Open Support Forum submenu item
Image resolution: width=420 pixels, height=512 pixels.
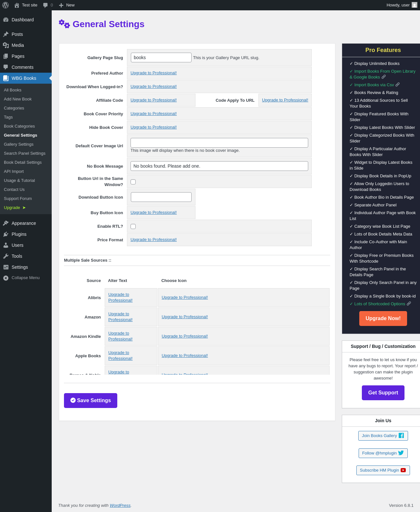[18, 199]
